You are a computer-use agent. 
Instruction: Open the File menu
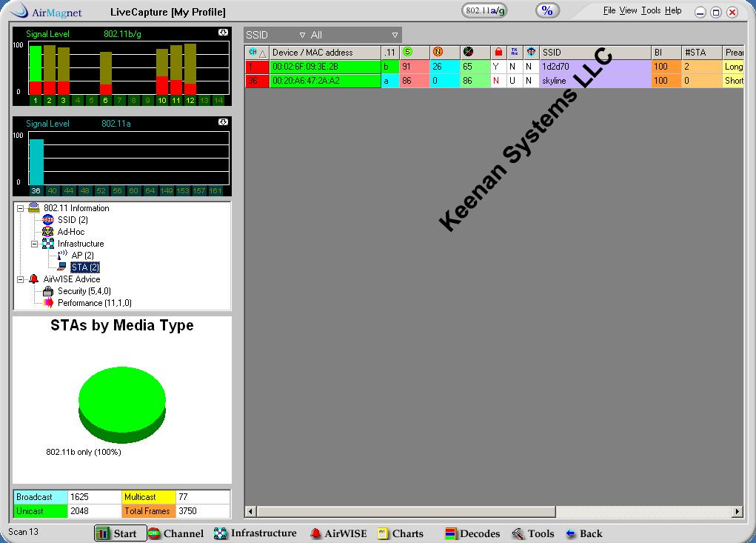[x=609, y=10]
